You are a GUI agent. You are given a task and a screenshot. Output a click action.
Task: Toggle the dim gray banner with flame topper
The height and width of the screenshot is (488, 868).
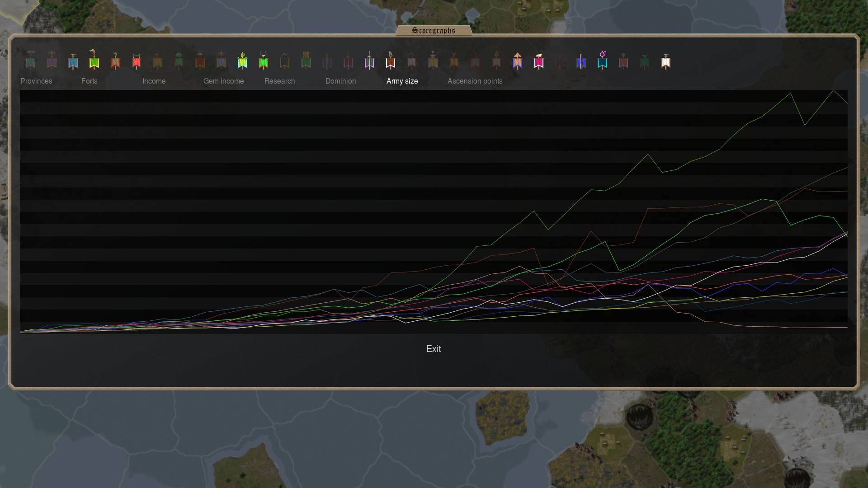496,60
